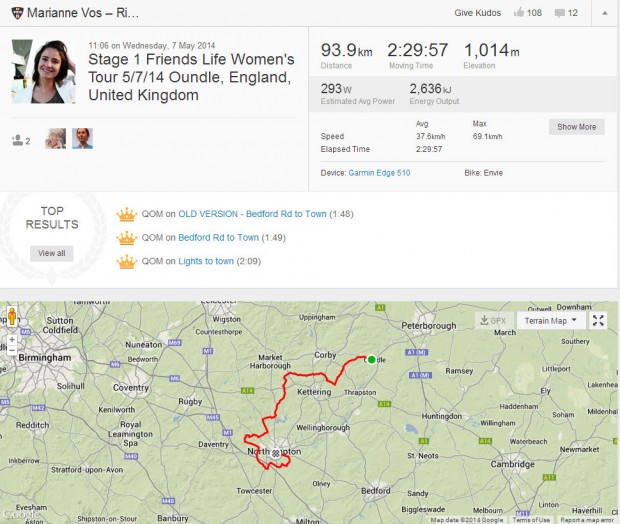Click crown beside Lights to town
The width and height of the screenshot is (620, 524).
pos(126,261)
